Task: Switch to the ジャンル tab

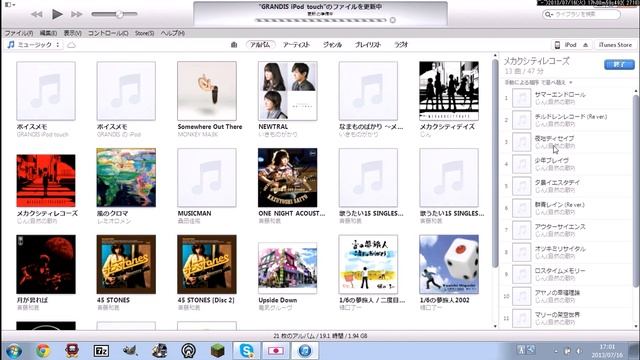Action: tap(332, 44)
